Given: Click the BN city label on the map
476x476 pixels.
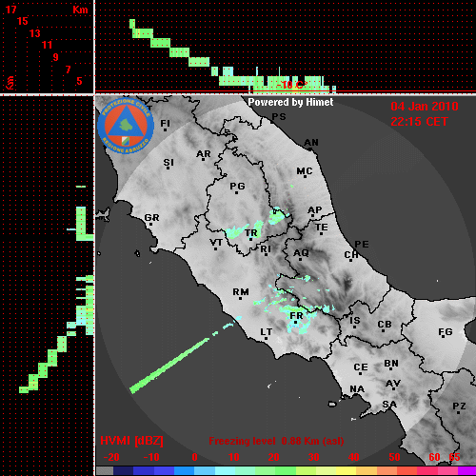Looking at the screenshot, I should [391, 364].
